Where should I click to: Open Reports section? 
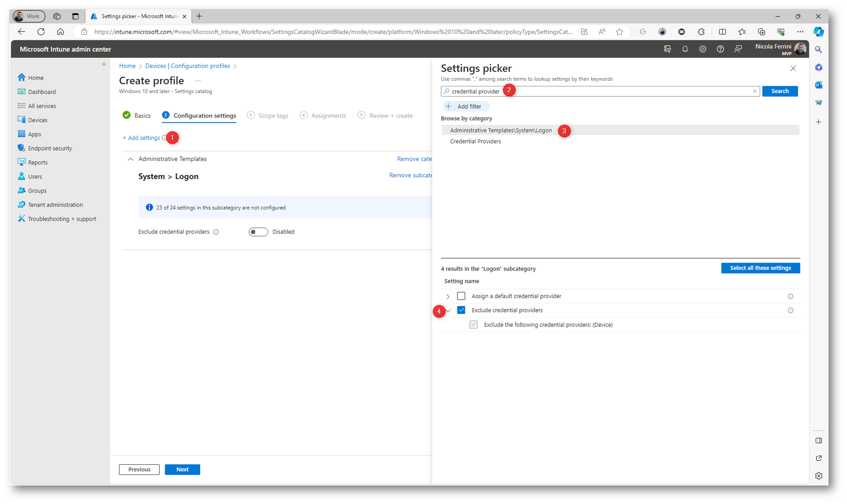(37, 162)
